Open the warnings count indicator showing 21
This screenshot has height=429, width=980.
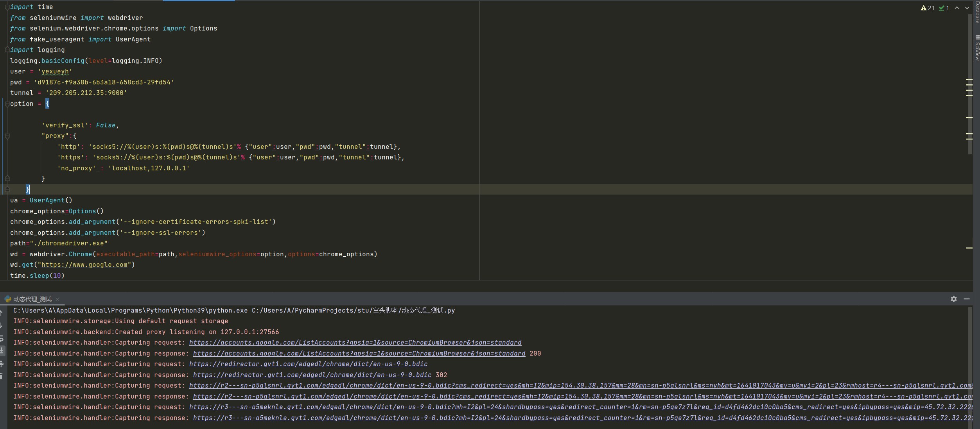(927, 8)
